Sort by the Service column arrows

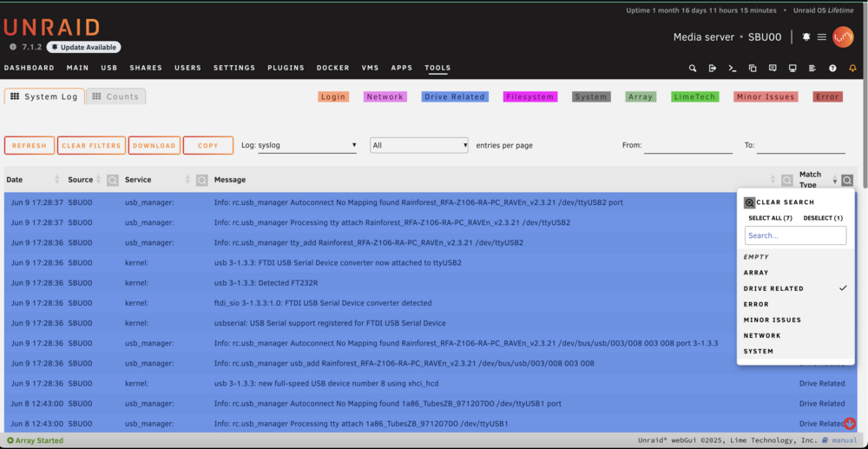click(188, 180)
